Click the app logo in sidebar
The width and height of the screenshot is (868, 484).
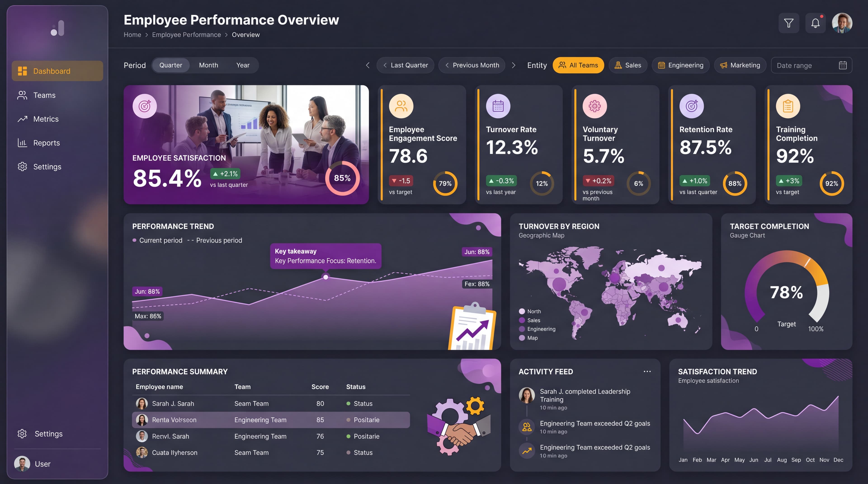click(x=58, y=28)
